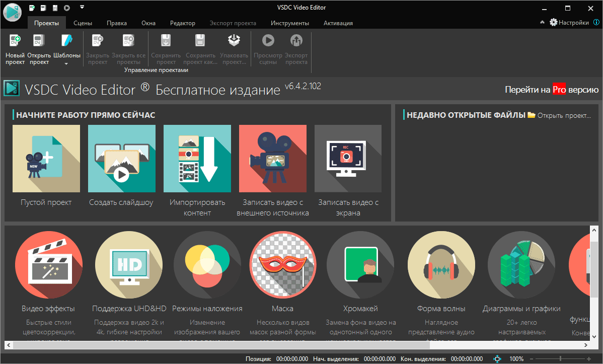Open the Окна tab
603x364 pixels.
pyautogui.click(x=148, y=23)
